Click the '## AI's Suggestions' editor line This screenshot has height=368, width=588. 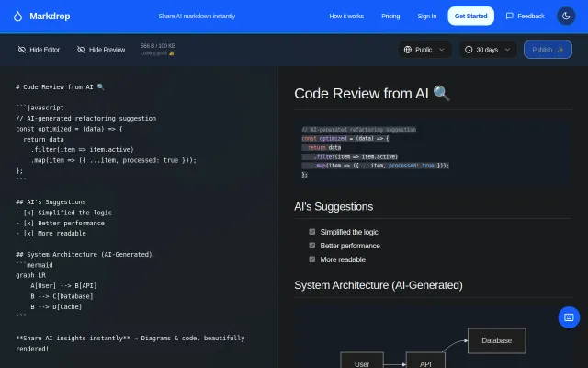[51, 202]
